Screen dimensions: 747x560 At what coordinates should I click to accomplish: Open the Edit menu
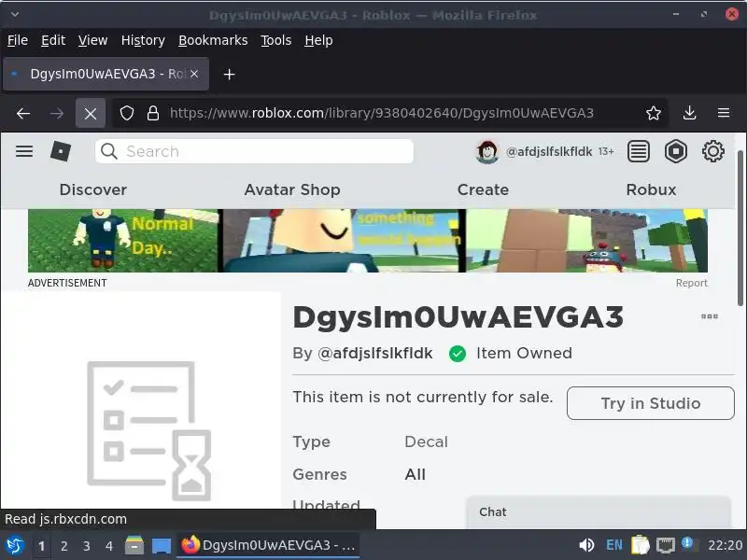[x=53, y=40]
